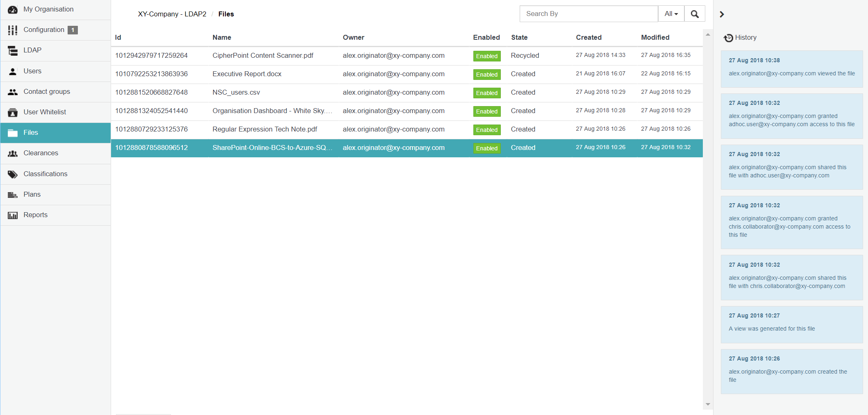Click the History clock icon

[x=728, y=38]
